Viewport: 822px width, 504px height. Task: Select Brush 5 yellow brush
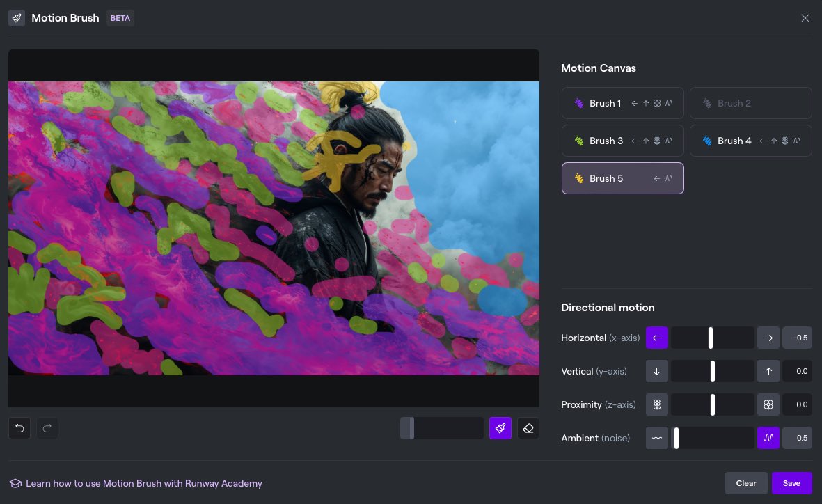click(622, 178)
